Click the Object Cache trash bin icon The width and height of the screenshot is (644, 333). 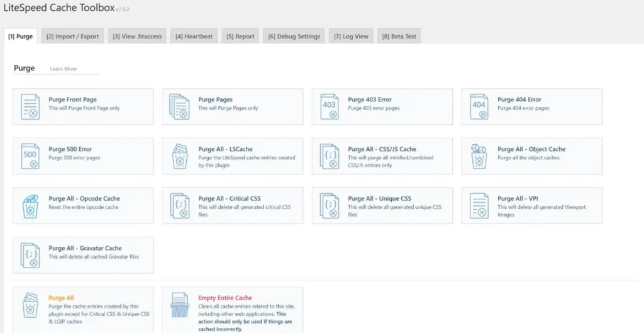tap(479, 156)
